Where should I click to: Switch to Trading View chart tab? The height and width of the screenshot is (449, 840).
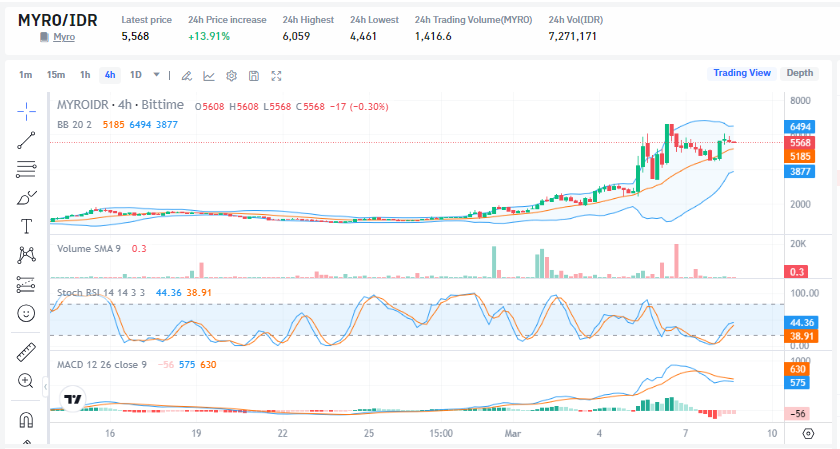742,73
